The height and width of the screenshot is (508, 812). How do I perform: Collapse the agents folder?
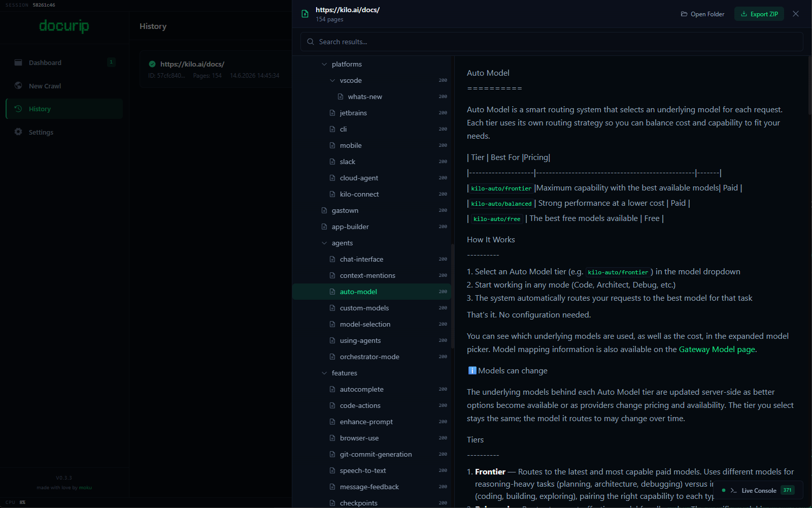[324, 243]
